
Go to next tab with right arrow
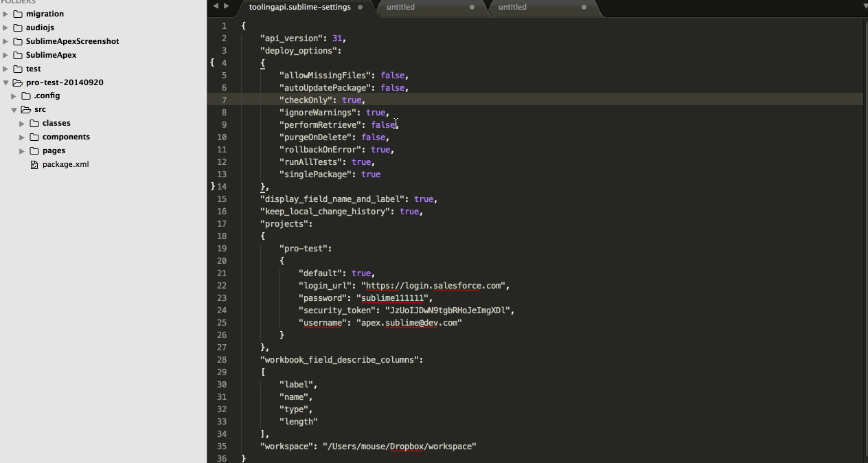click(227, 6)
